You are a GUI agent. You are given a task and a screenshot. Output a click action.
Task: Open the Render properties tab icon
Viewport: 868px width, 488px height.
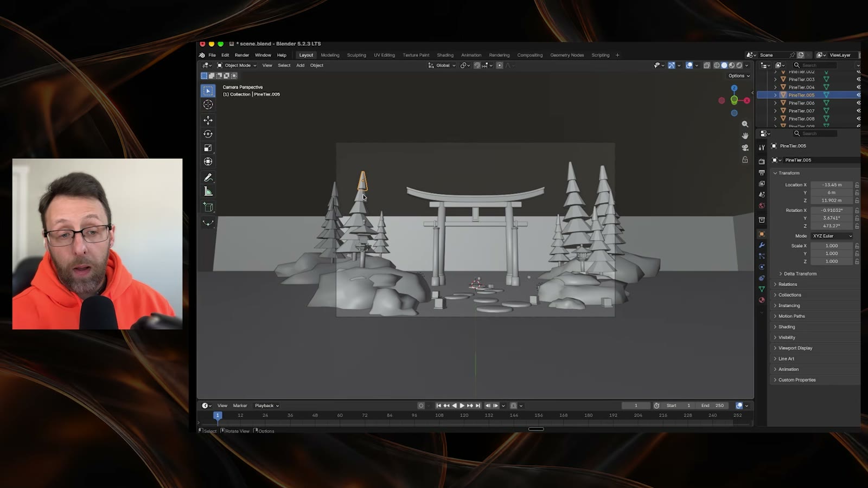point(762,162)
